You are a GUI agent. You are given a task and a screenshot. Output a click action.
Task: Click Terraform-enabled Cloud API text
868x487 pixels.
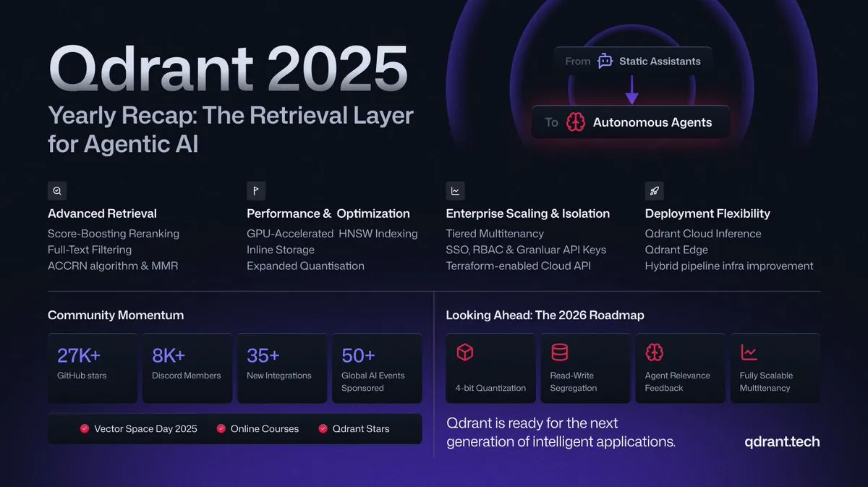coord(519,266)
